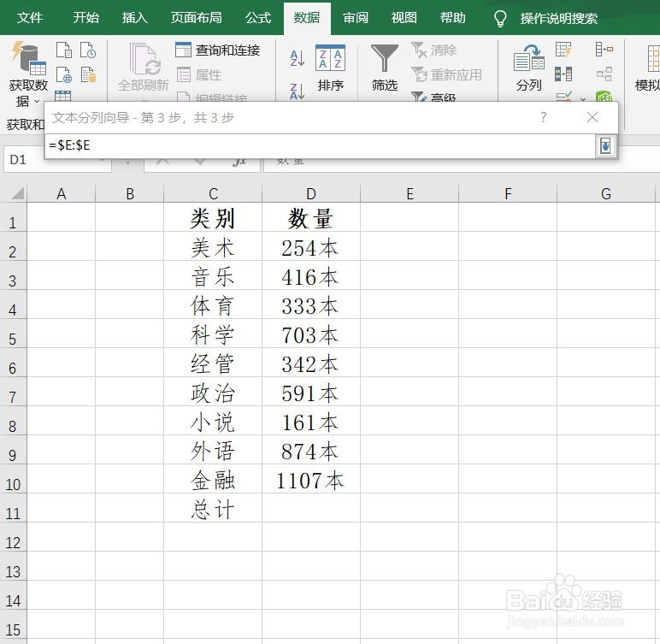
Task: Select column F header
Action: click(508, 194)
